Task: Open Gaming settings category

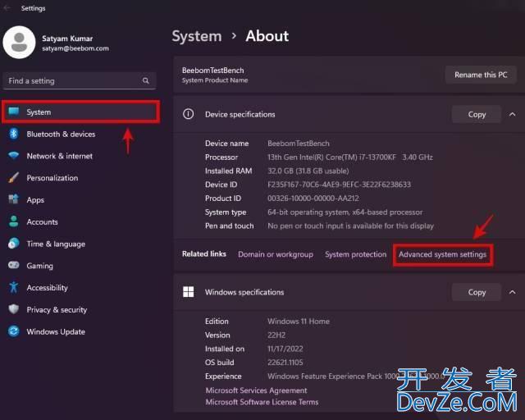Action: point(80,266)
